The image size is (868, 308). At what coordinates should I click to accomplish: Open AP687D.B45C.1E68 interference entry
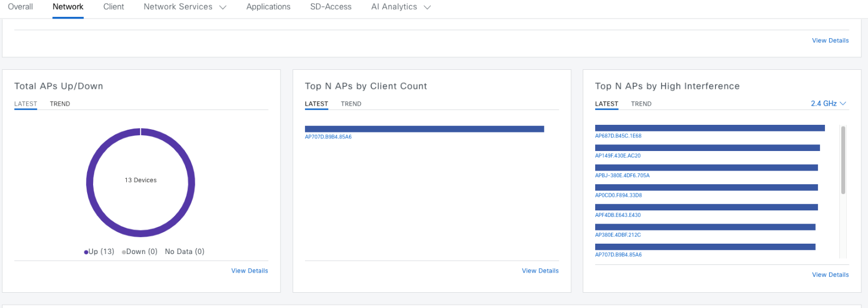pyautogui.click(x=618, y=136)
